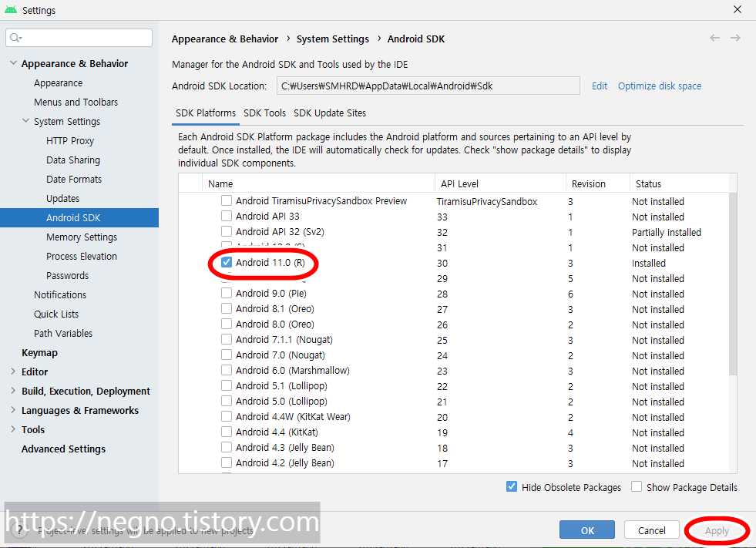Check the Android 4.3 (Jelly Bean) checkbox

226,447
